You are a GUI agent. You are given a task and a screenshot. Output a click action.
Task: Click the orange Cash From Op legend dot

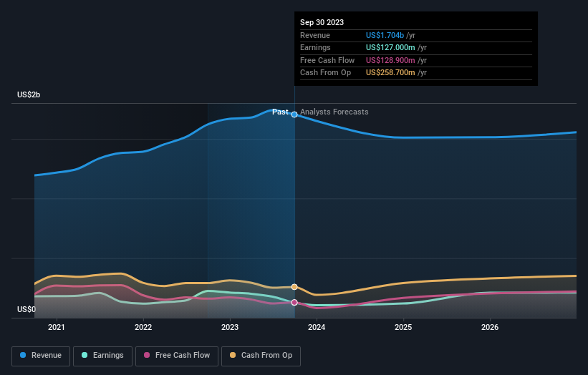click(x=233, y=355)
